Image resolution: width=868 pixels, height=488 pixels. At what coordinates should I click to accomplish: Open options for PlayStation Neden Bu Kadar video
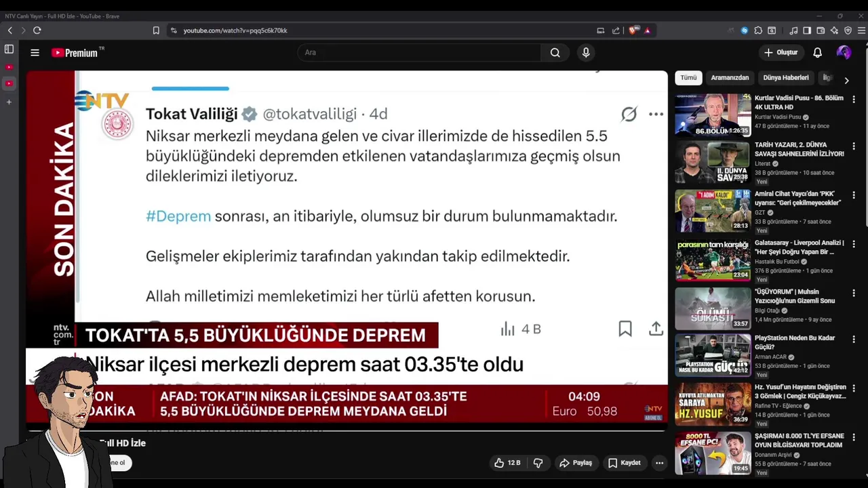coord(854,339)
